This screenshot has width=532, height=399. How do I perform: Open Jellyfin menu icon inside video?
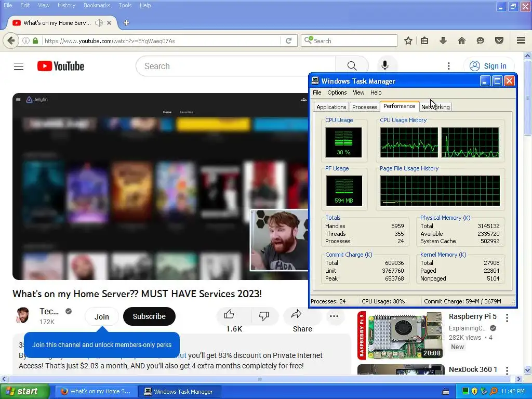(x=18, y=99)
